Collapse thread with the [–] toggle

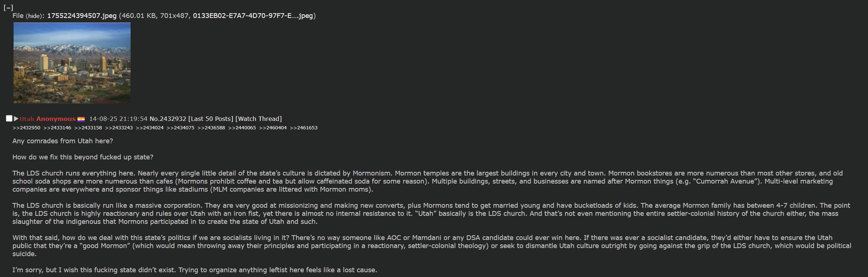pos(8,7)
